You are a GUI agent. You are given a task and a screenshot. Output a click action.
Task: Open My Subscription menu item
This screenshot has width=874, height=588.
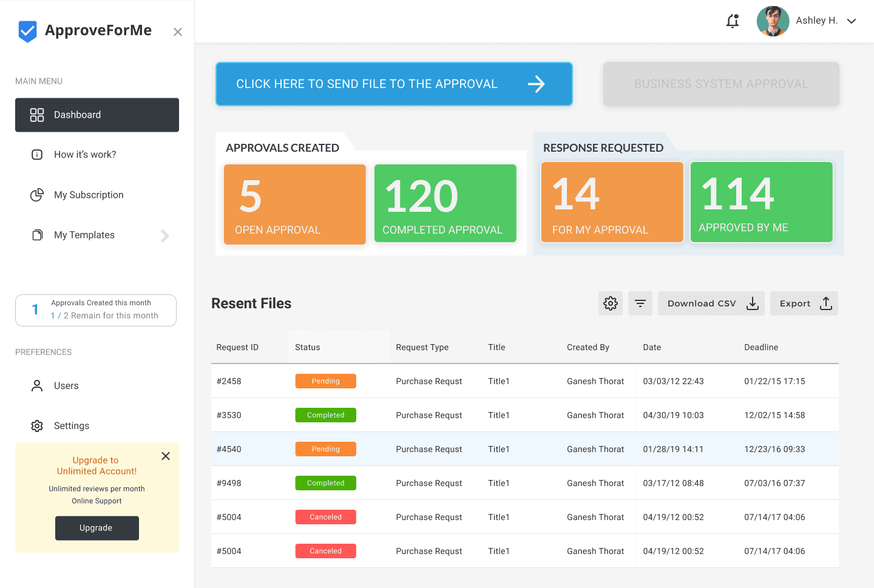click(x=89, y=195)
